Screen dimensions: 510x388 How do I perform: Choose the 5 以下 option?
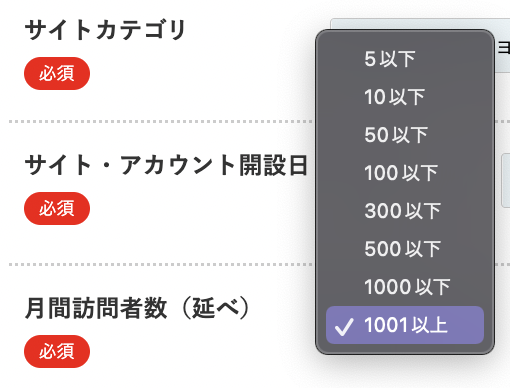(x=405, y=59)
